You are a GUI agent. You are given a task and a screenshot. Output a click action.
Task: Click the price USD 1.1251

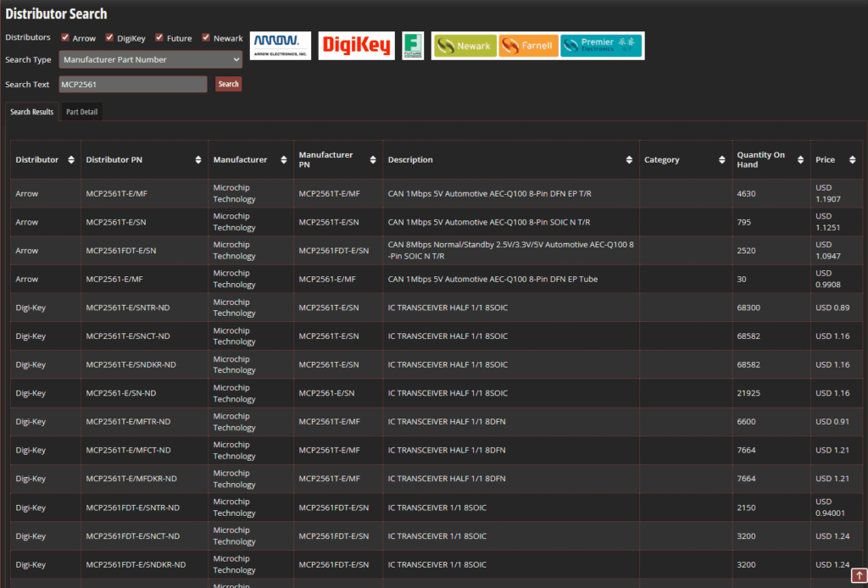click(x=827, y=222)
